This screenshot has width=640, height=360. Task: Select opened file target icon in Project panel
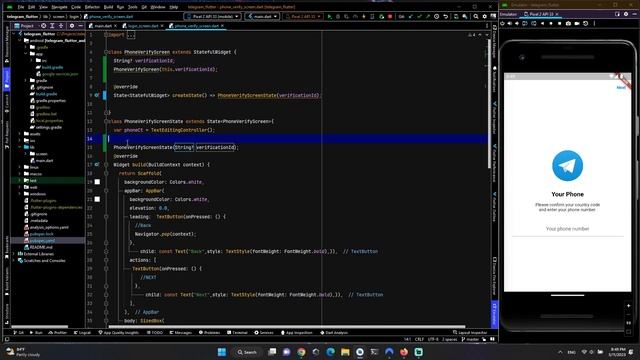(x=44, y=26)
